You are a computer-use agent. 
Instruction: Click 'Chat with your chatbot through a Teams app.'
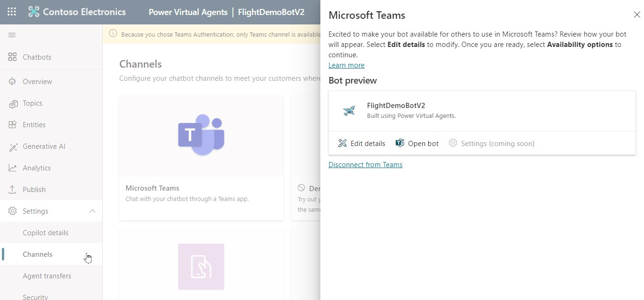[187, 199]
